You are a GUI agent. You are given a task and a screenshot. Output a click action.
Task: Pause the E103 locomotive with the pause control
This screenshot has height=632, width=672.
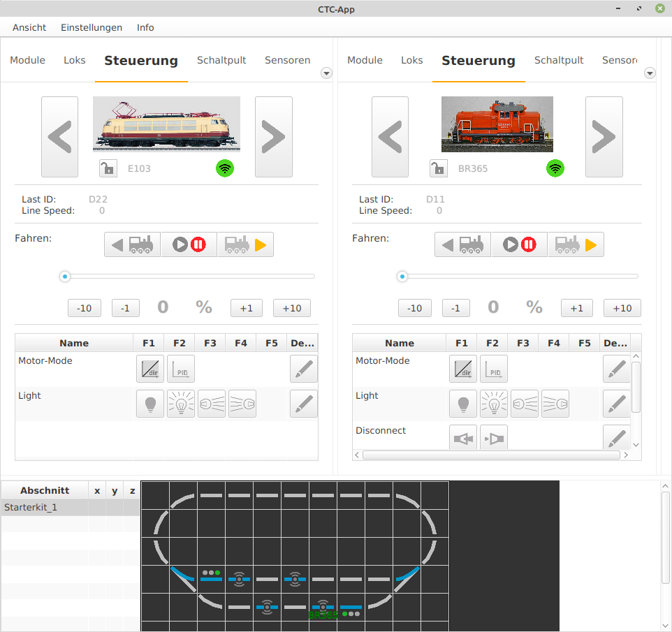pyautogui.click(x=198, y=244)
